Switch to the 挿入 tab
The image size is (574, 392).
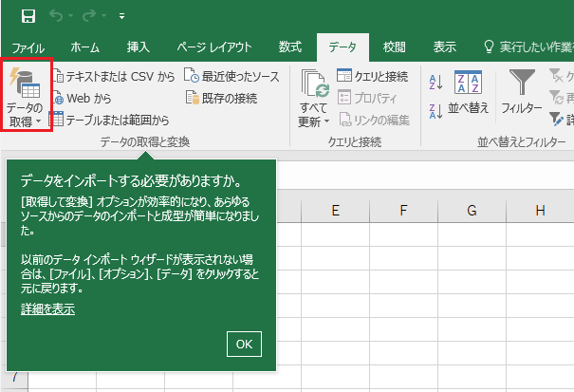pyautogui.click(x=138, y=47)
